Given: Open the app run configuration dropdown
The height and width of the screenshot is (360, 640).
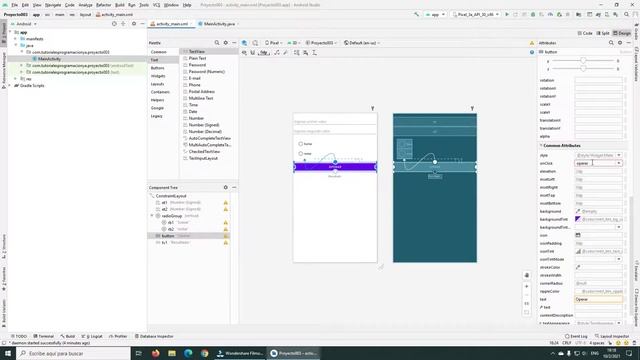Looking at the screenshot, I should coord(435,14).
